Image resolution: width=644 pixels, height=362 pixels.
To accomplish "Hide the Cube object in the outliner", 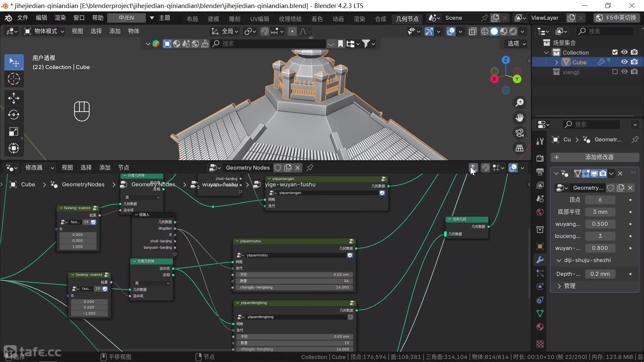I will [624, 62].
